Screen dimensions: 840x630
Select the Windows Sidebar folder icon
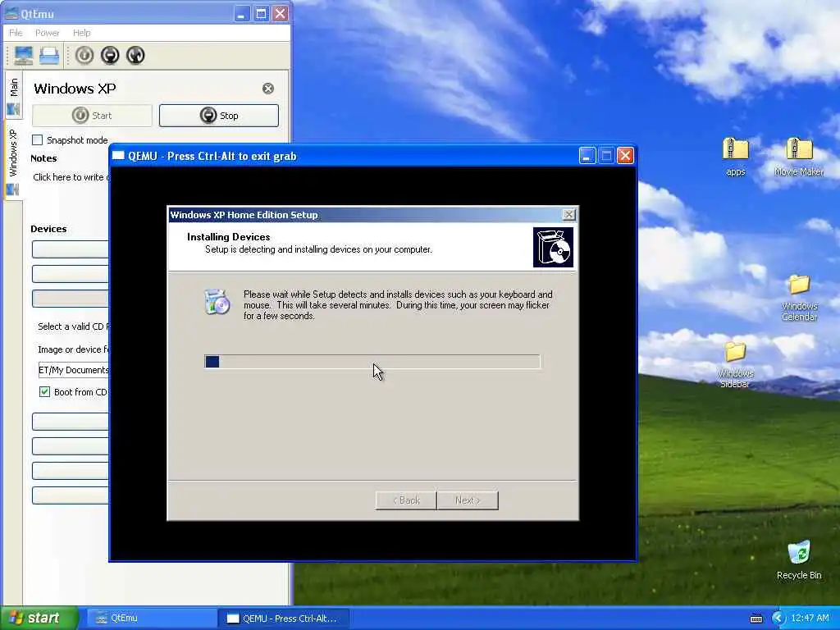pos(735,365)
